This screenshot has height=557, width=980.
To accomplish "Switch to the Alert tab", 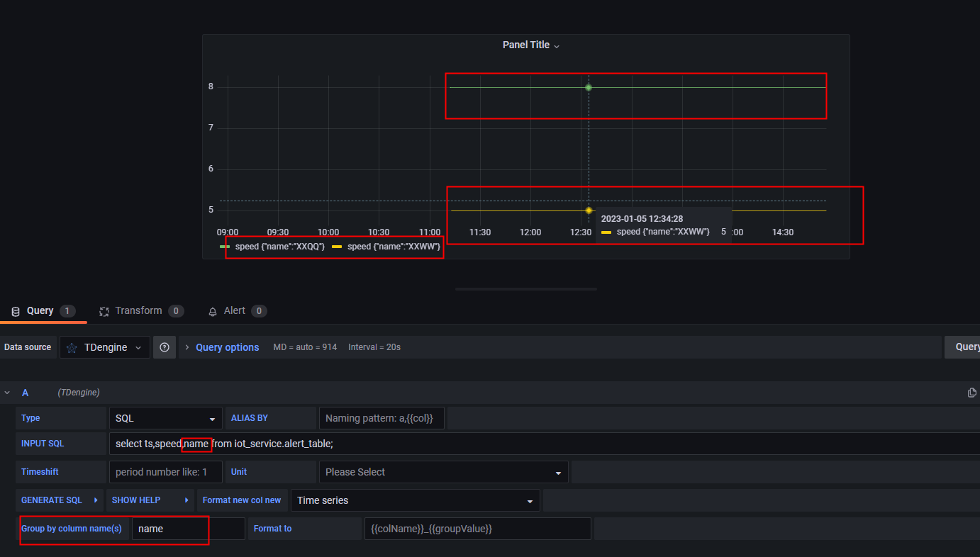I will 237,310.
